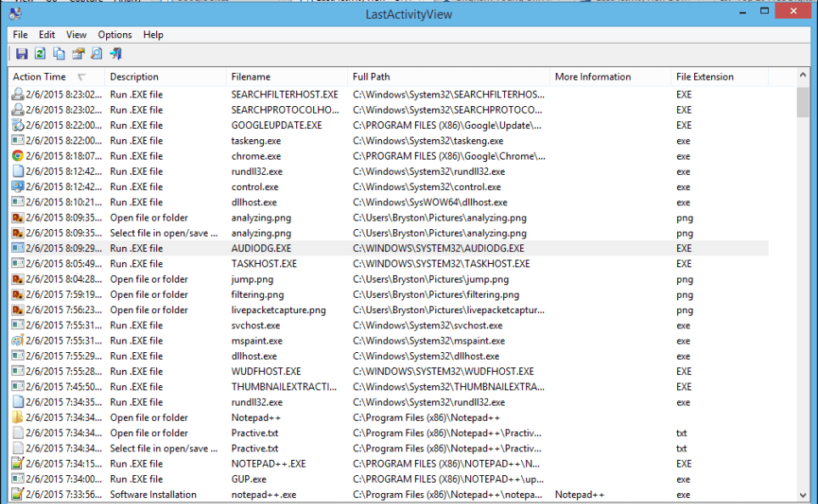Click 'Open file or folder' for Practive.txt

click(x=148, y=433)
